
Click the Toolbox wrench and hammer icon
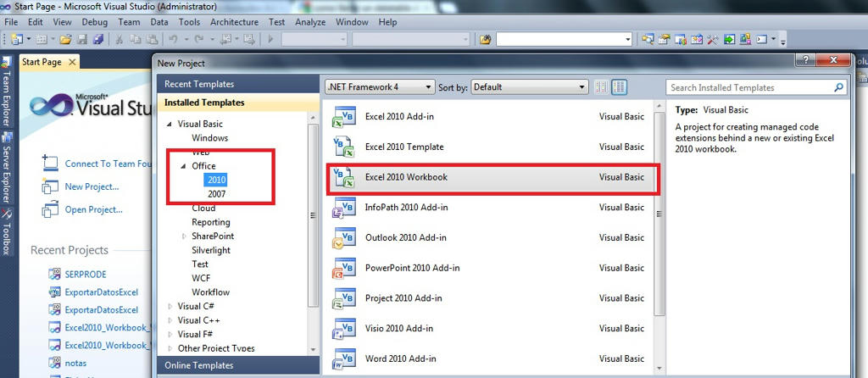click(x=712, y=39)
